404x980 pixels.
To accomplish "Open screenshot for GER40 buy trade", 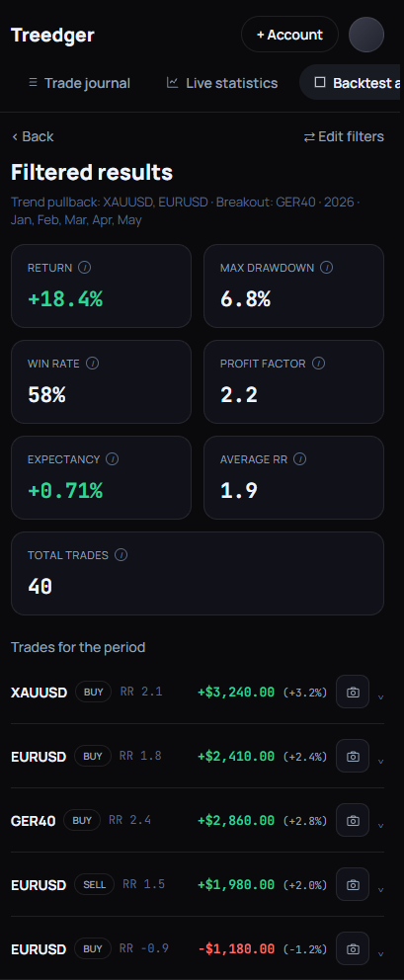I will pyautogui.click(x=353, y=820).
